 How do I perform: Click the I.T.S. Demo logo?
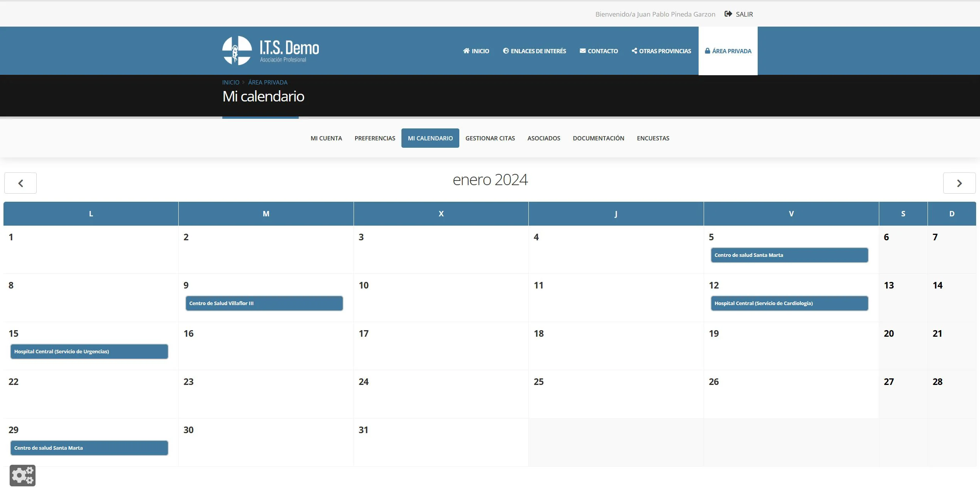[x=271, y=51]
